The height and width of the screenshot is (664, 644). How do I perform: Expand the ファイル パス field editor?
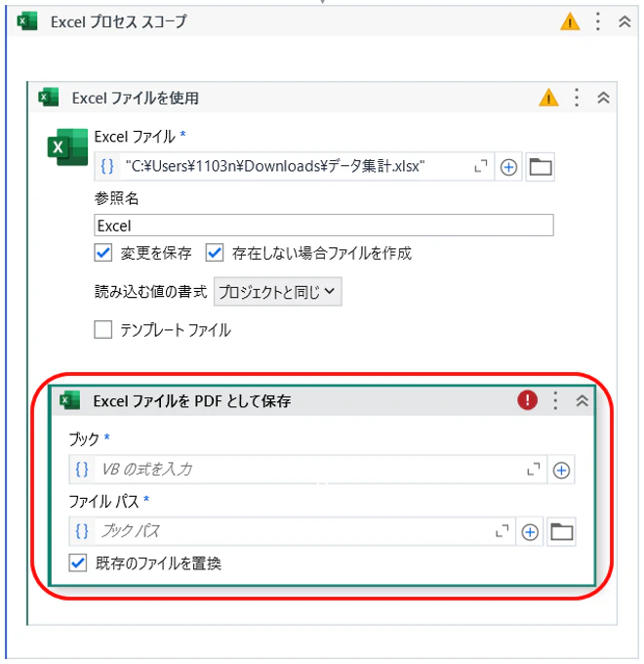point(503,531)
